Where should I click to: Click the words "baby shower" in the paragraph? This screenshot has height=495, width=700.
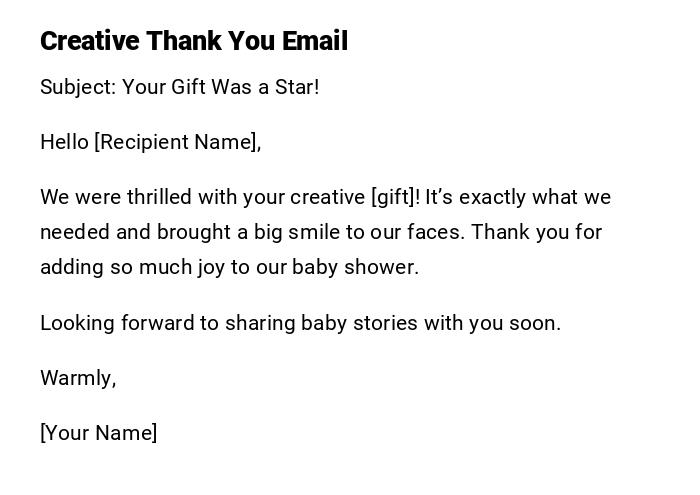coord(354,267)
